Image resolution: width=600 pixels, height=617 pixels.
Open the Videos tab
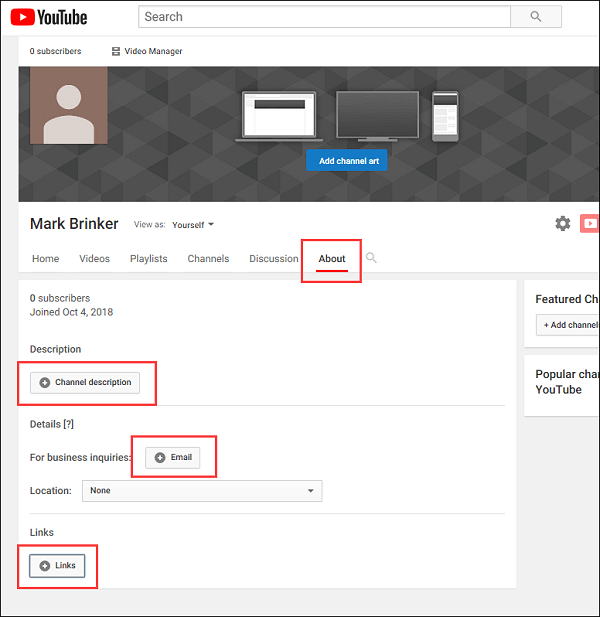(x=94, y=259)
